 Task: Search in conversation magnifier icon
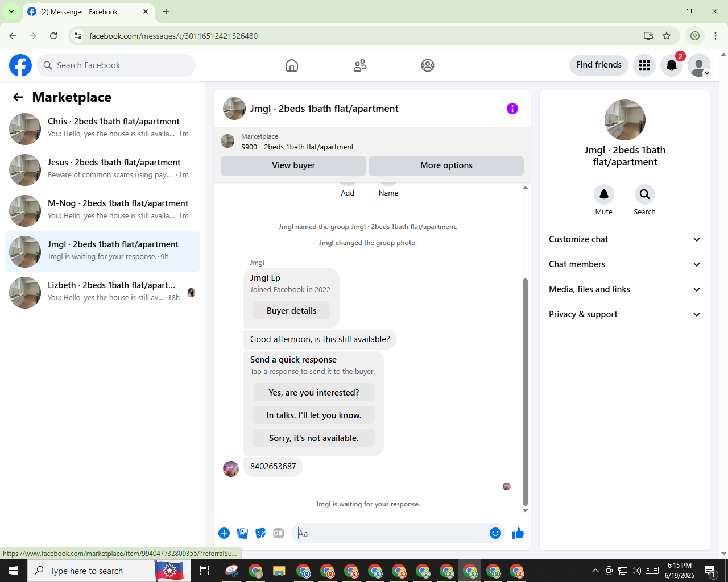tap(645, 194)
